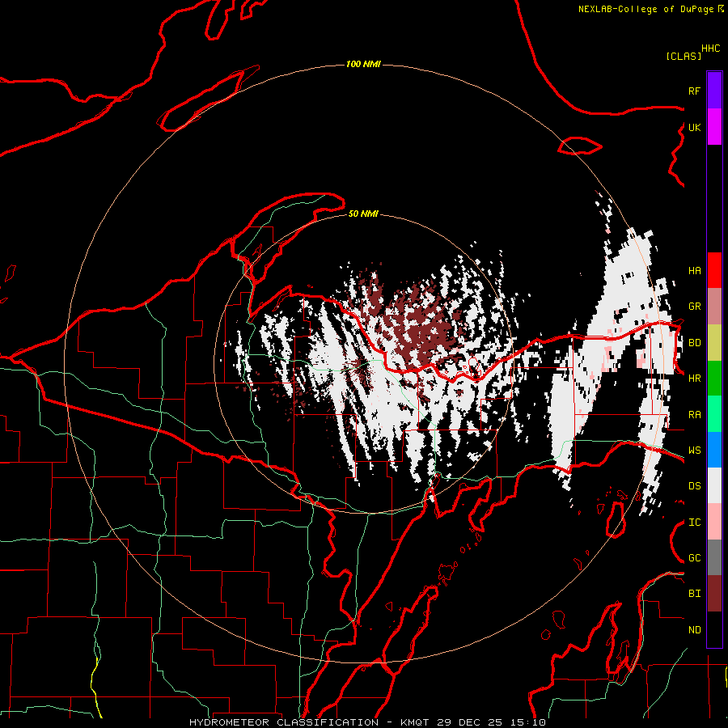728x728 pixels.
Task: Click the "WS" legend label
Action: (694, 451)
